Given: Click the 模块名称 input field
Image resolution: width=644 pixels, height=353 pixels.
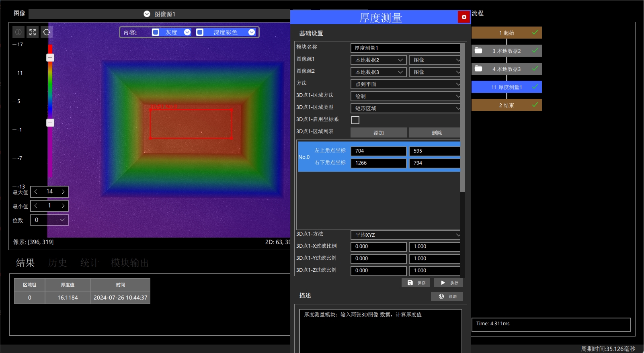Looking at the screenshot, I should point(406,48).
